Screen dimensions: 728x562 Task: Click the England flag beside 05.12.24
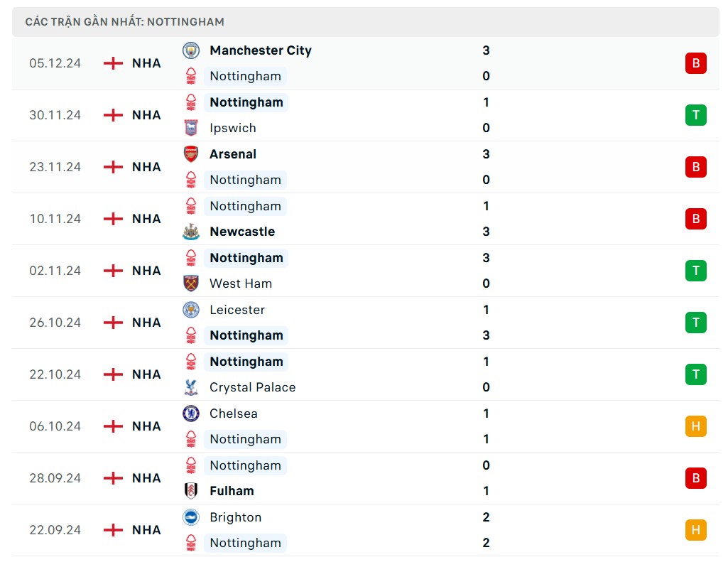point(113,63)
